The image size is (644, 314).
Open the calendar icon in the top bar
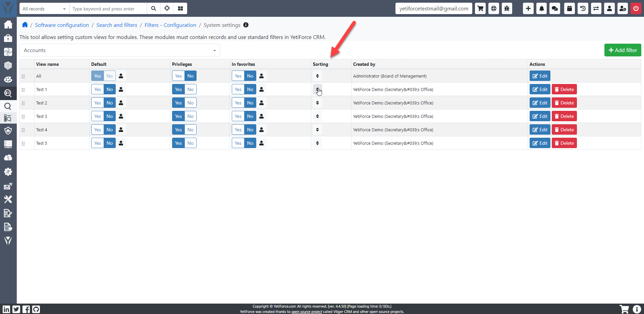click(x=569, y=8)
